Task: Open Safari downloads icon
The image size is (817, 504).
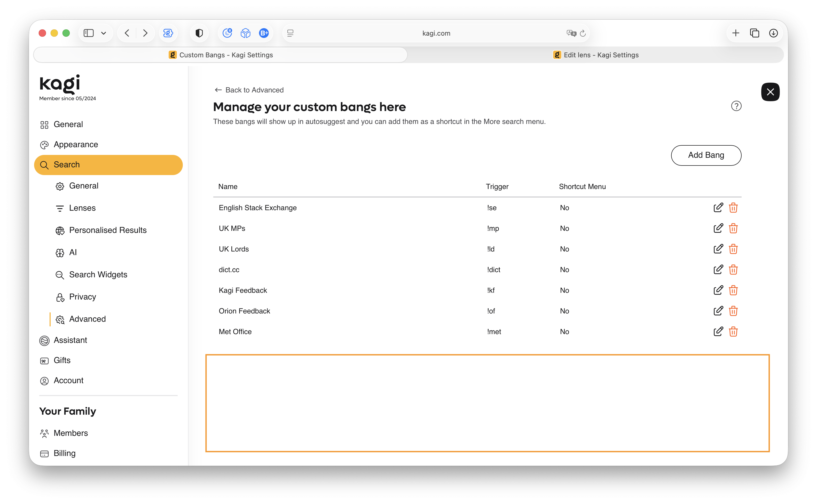Action: point(773,33)
